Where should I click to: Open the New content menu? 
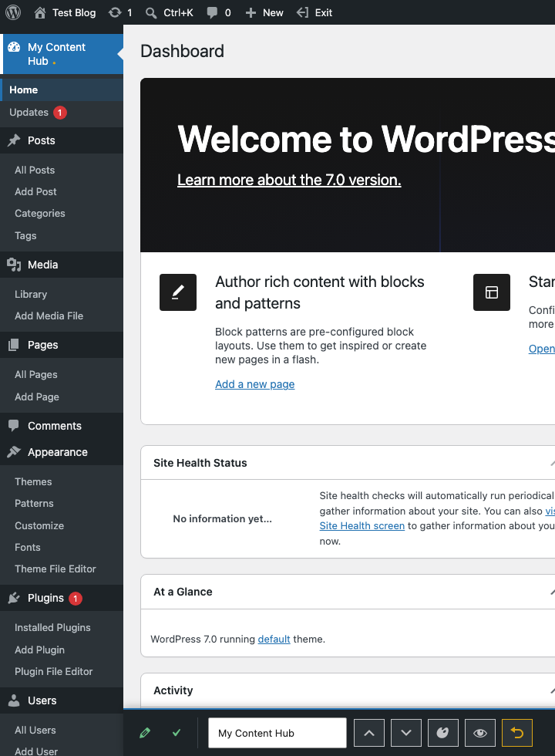[x=264, y=12]
